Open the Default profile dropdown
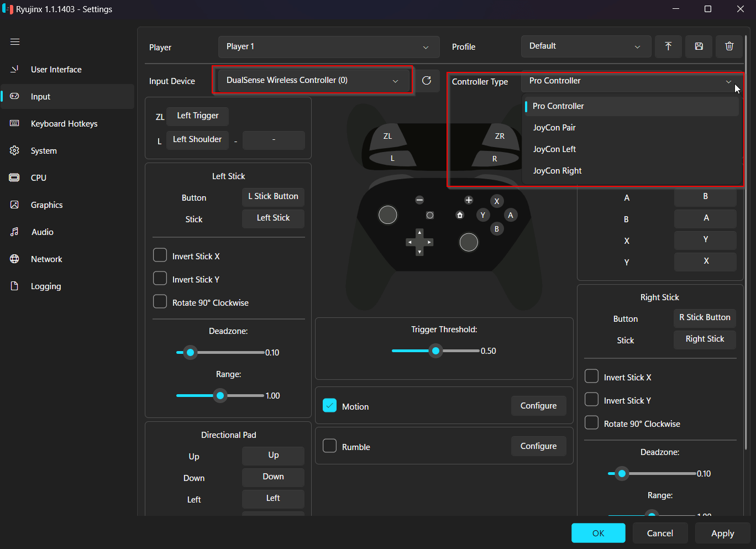 [586, 46]
